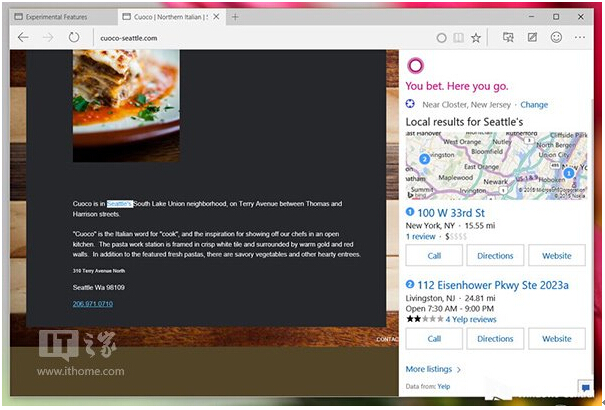Viewport: 605px width, 410px height.
Task: Click the Yelp data source link
Action: pos(444,386)
